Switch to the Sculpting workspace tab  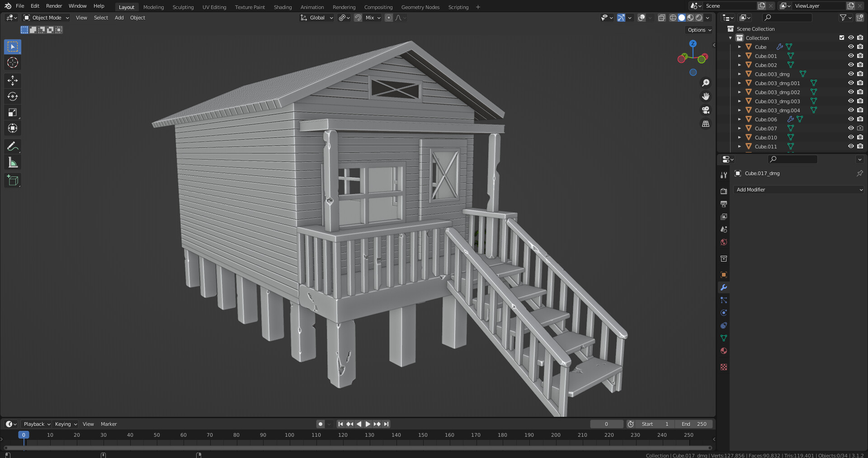183,7
